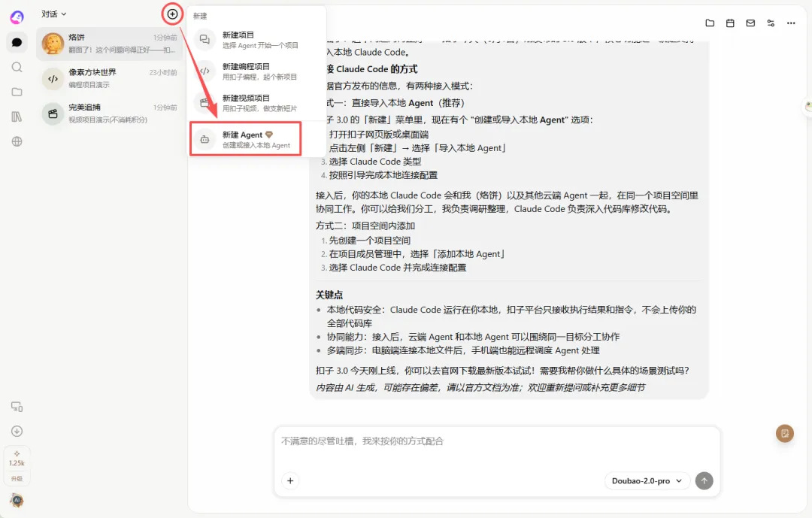Click the text 先创建一个项目空间
Image resolution: width=812 pixels, height=518 pixels.
tap(370, 241)
